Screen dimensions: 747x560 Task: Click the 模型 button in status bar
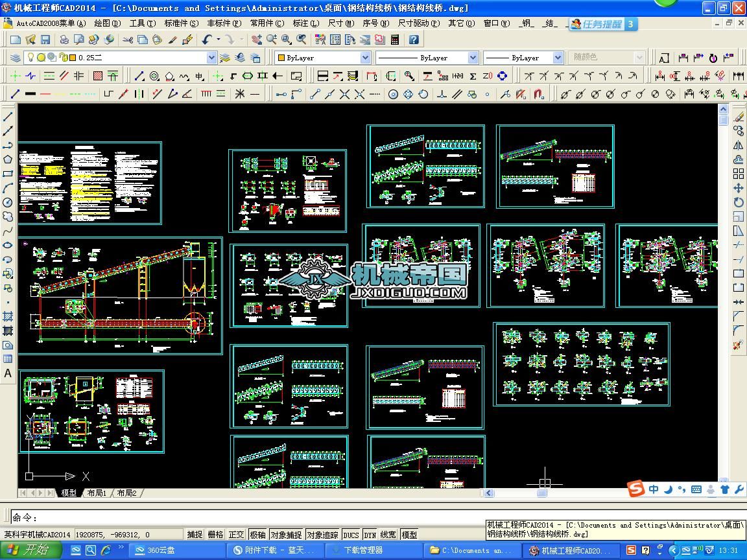[409, 534]
